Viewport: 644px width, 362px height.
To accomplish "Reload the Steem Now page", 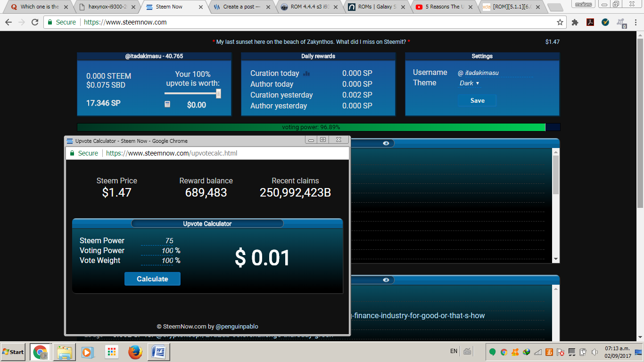I will coord(35,22).
